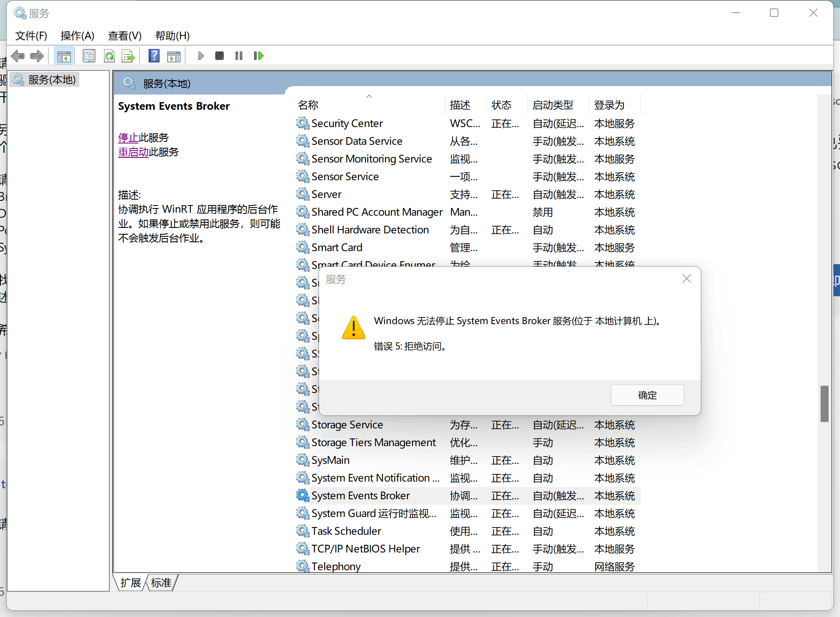Toggle the show/hide console tree icon
Screen dimensions: 840x617
pyautogui.click(x=64, y=56)
